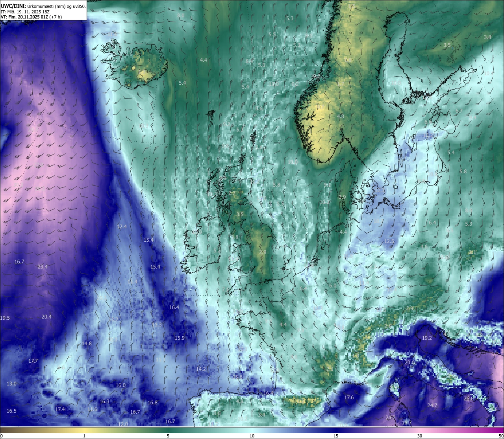Click the 3.9 value over Denmark

click(x=342, y=197)
